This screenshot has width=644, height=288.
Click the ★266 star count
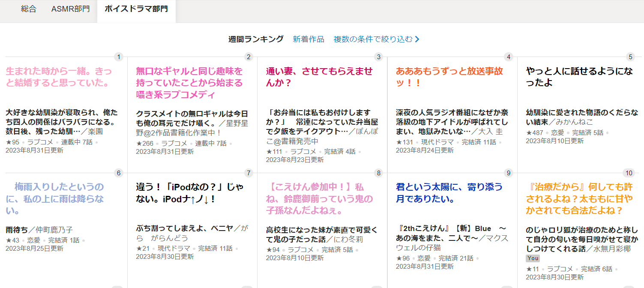tap(144, 144)
